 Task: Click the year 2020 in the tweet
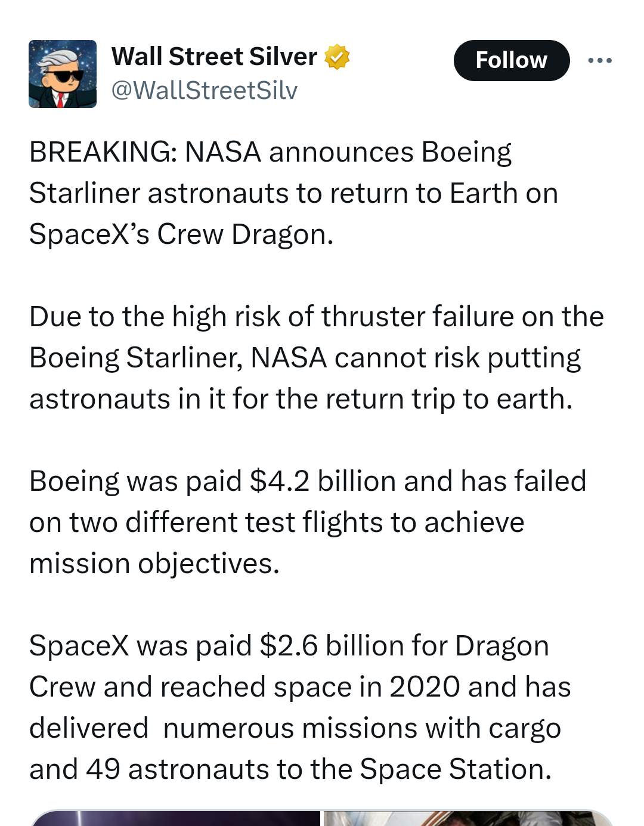pyautogui.click(x=425, y=687)
